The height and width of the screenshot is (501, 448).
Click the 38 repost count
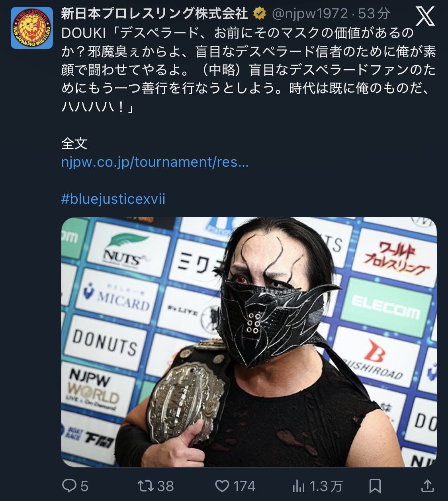coord(165,486)
